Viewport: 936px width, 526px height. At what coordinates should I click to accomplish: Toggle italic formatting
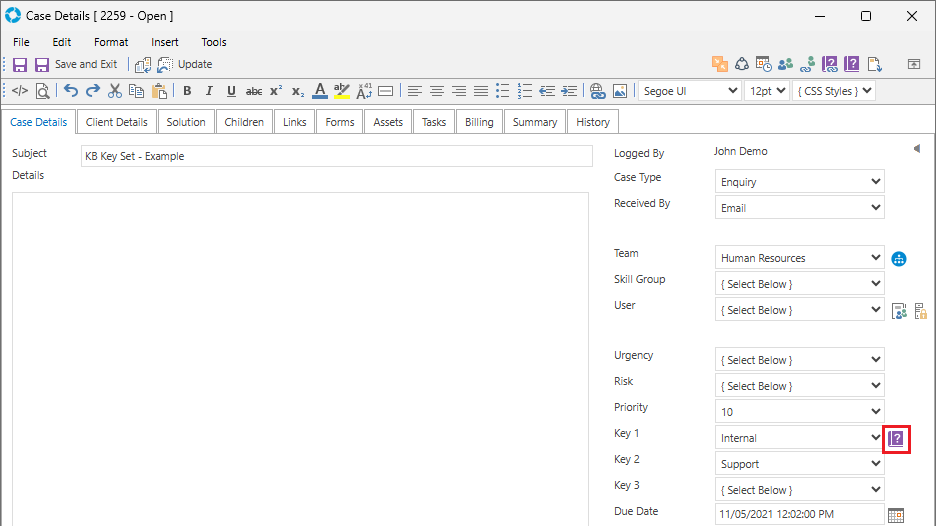209,91
